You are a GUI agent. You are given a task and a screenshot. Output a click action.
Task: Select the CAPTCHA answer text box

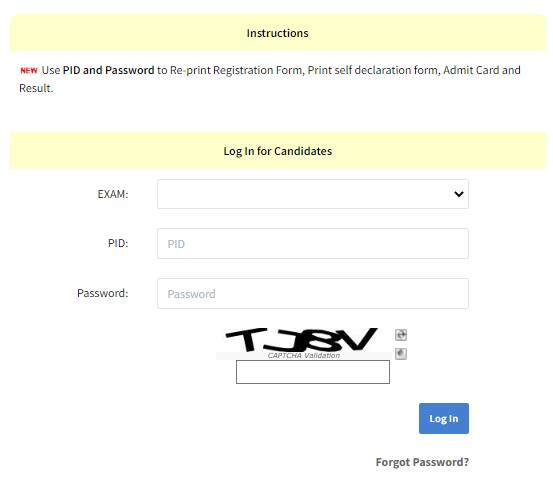point(313,372)
